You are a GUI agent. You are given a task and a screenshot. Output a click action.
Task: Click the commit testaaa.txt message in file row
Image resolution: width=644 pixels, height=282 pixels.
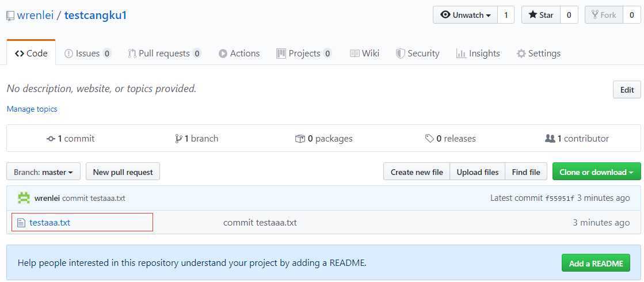tap(260, 223)
